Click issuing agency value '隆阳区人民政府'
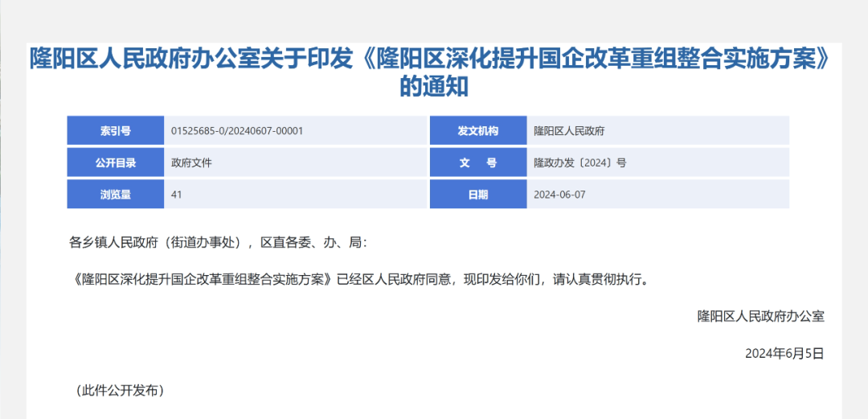 click(569, 130)
